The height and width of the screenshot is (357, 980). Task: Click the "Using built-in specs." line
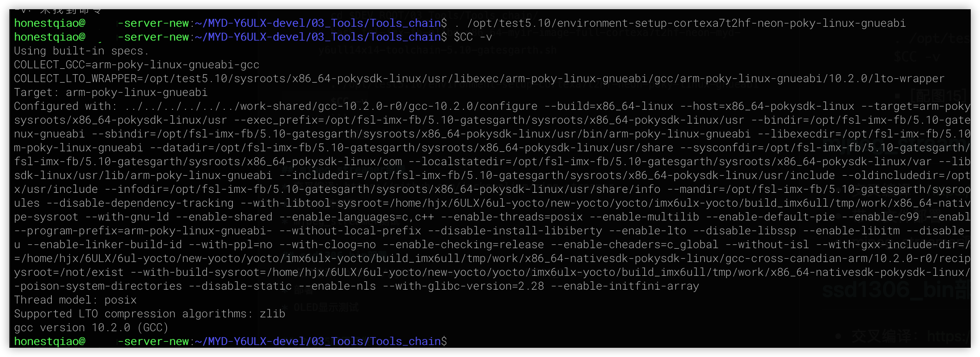pyautogui.click(x=81, y=51)
